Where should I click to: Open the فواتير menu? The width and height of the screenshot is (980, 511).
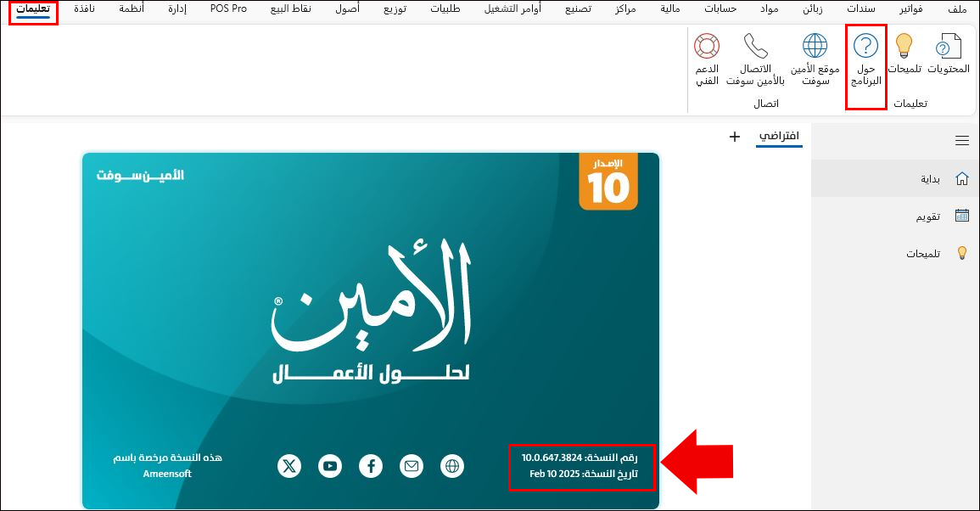click(x=910, y=8)
